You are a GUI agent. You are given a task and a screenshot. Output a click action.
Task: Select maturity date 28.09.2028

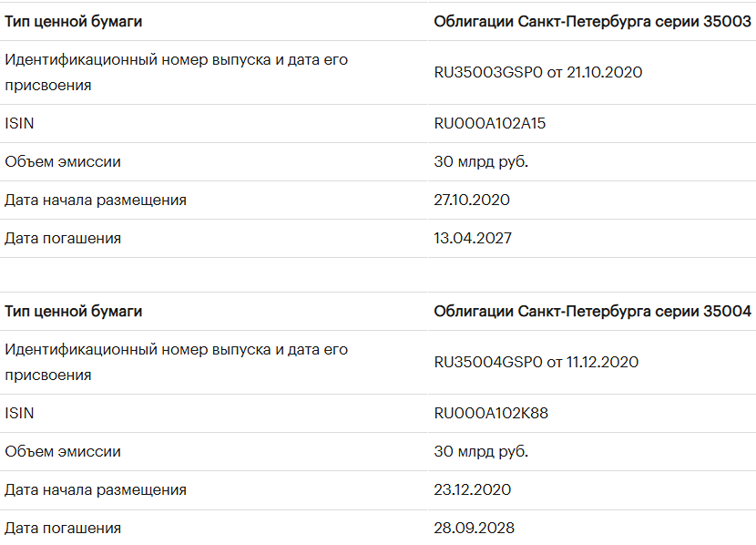click(474, 528)
